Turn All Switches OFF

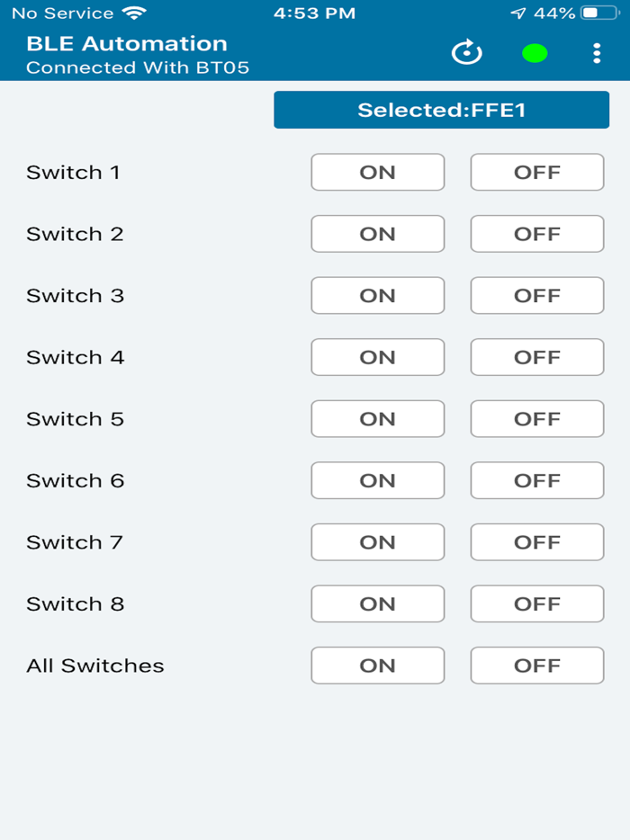pos(536,666)
